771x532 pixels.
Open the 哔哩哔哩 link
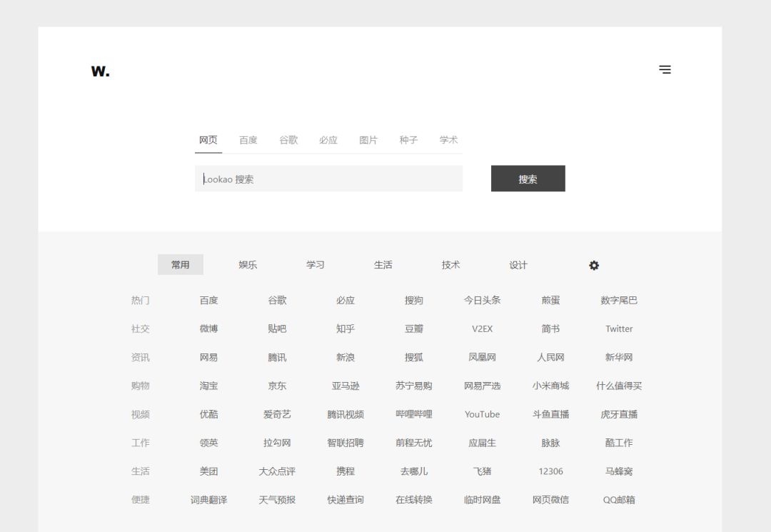(414, 414)
